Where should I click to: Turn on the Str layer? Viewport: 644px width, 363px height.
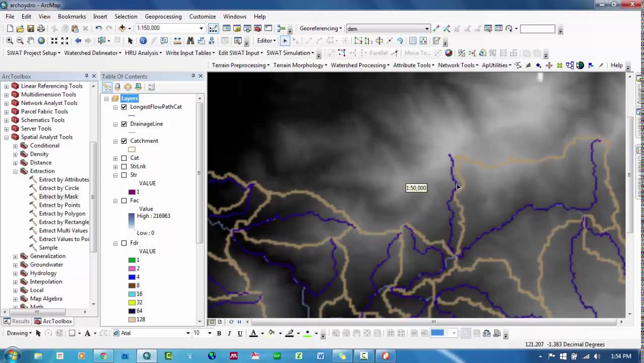[x=124, y=175]
